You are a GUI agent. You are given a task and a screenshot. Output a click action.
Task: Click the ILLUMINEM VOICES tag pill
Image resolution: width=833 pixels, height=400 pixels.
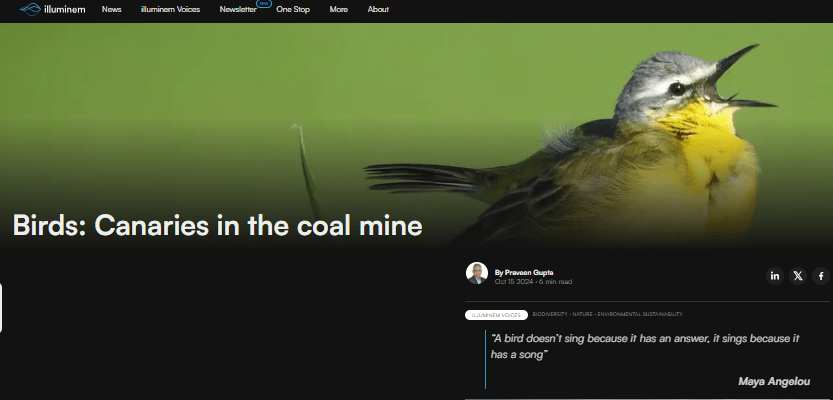pyautogui.click(x=496, y=314)
